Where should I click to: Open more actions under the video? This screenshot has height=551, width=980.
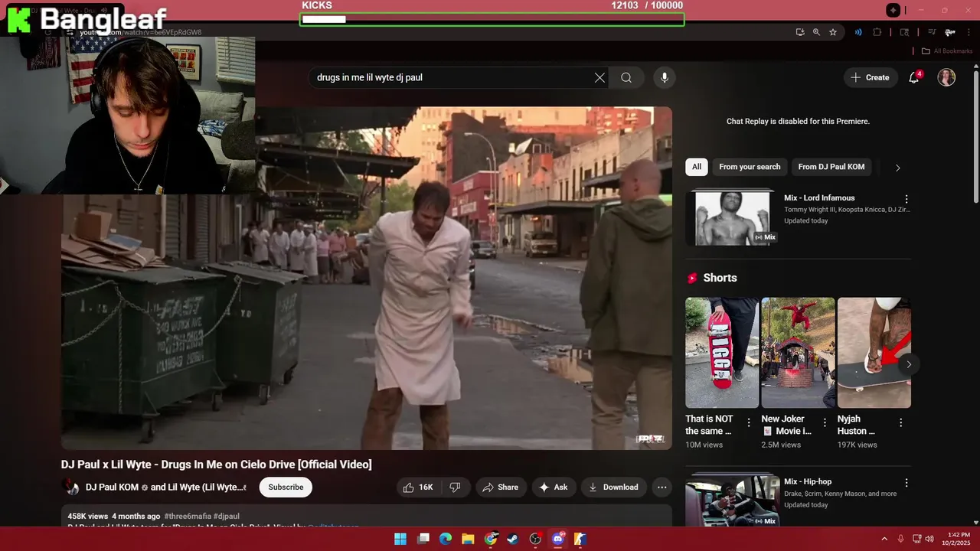662,487
